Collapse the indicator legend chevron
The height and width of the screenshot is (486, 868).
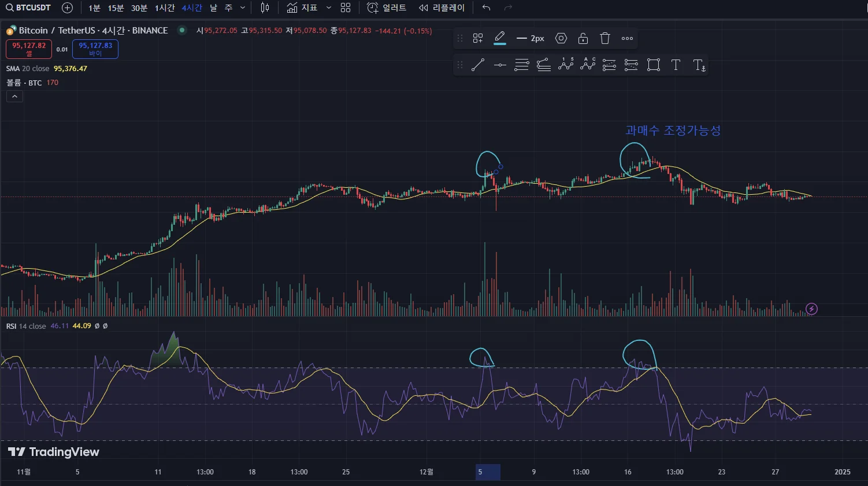pyautogui.click(x=14, y=97)
